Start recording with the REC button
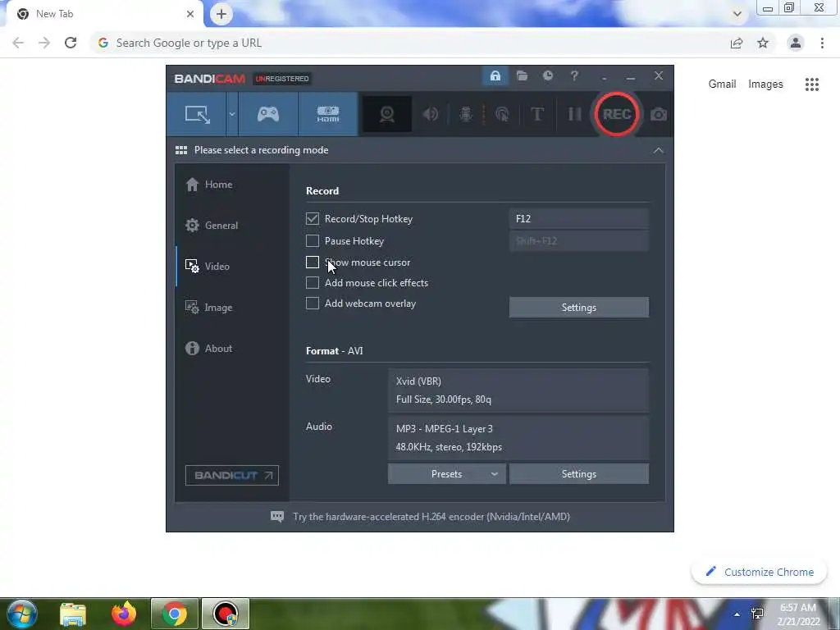Screen dimensions: 840x630 click(617, 114)
